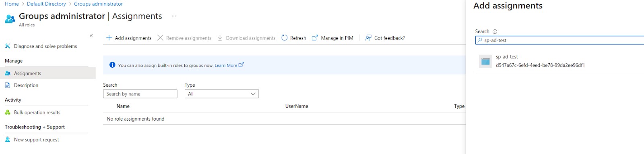Select the sp-ad-test search result
Image resolution: width=644 pixels, height=154 pixels.
click(x=559, y=61)
